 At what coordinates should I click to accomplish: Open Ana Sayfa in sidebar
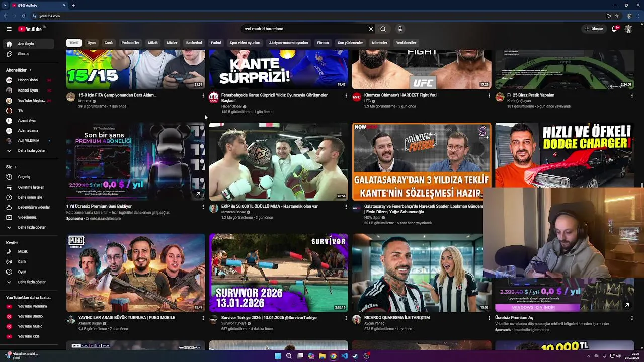point(28,44)
